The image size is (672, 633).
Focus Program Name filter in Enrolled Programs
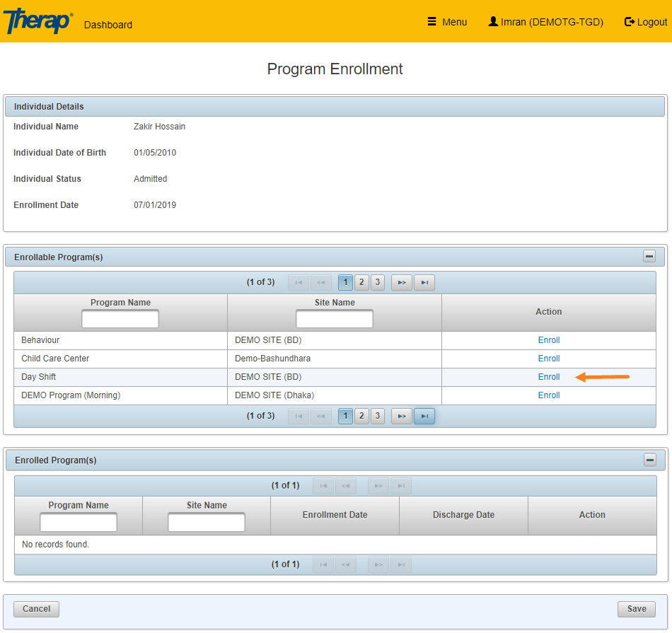point(79,523)
